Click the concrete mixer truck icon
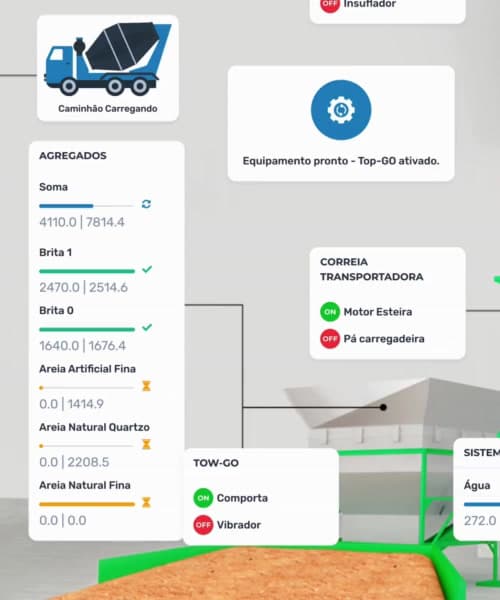Screen dimensions: 500x600 [x=108, y=59]
